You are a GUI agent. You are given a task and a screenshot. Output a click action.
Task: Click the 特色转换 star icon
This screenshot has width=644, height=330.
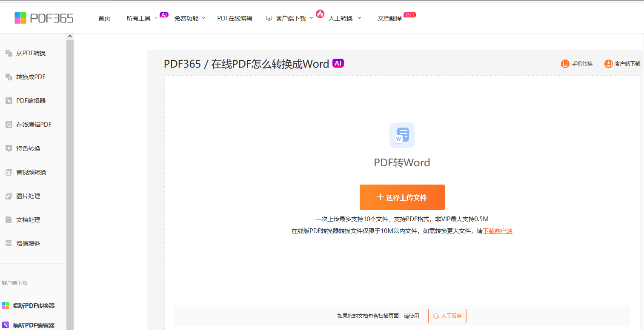(x=9, y=148)
